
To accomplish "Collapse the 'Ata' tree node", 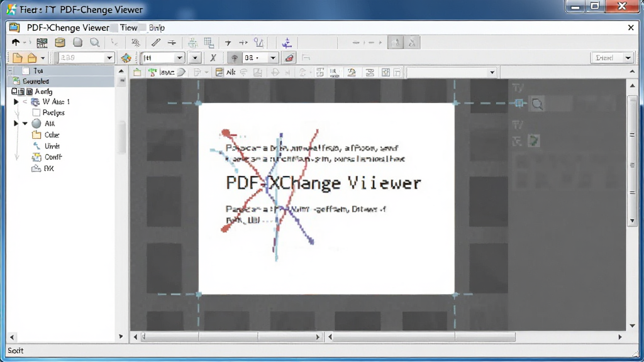I will 25,124.
